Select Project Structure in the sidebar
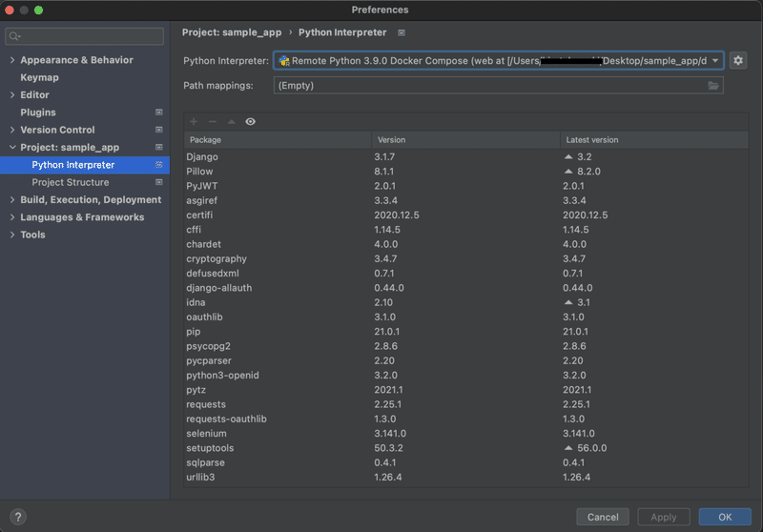This screenshot has height=532, width=763. [x=71, y=182]
